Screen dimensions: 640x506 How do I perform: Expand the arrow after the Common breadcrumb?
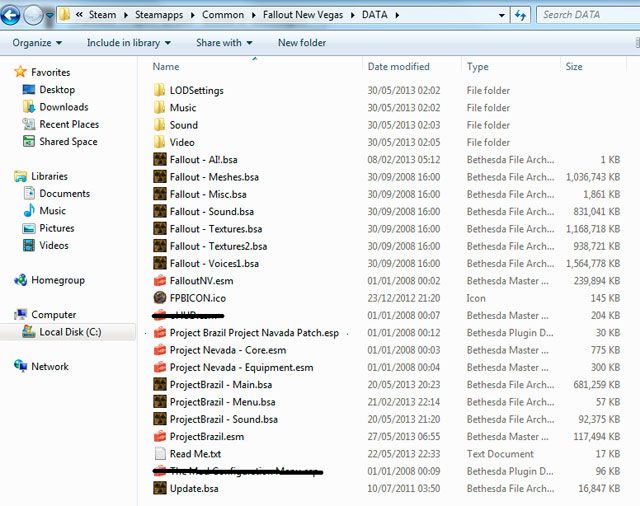pos(253,16)
